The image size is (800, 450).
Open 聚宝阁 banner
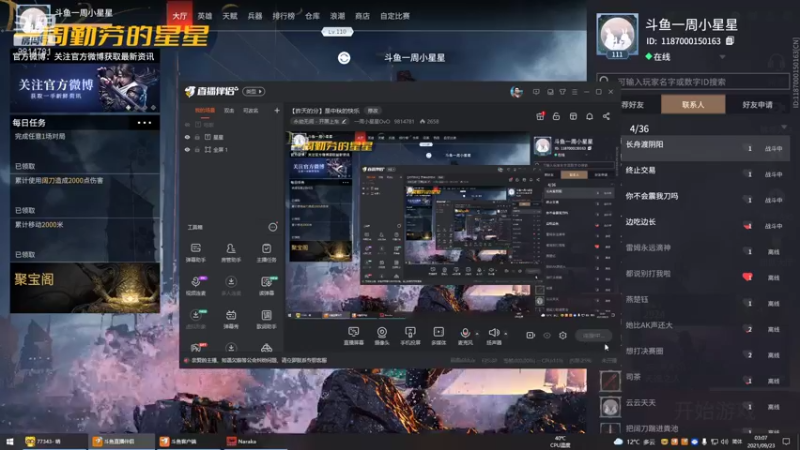click(x=85, y=288)
